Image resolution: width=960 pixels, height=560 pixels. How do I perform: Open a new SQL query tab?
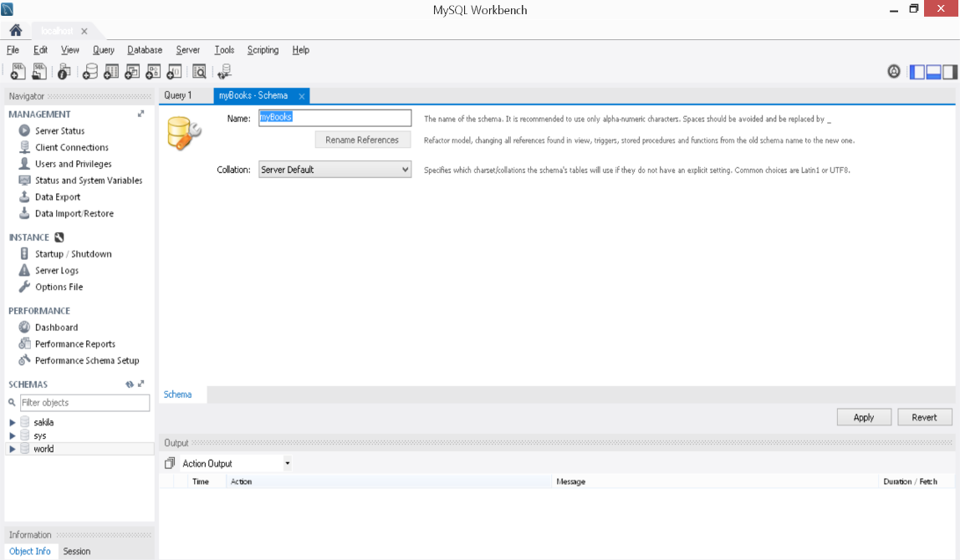pos(18,72)
